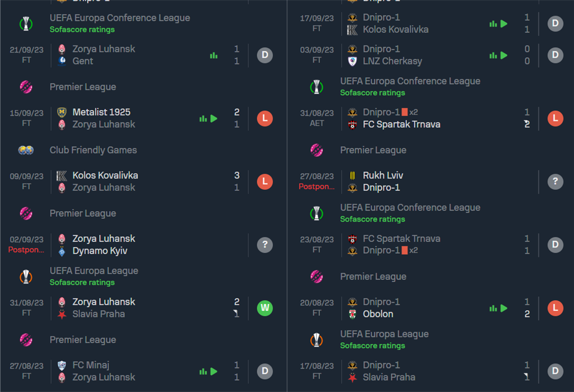Screen dimensions: 574x392
Task: Play highlights for FC Minaj vs Zorya Luhansk
Action: (x=214, y=371)
